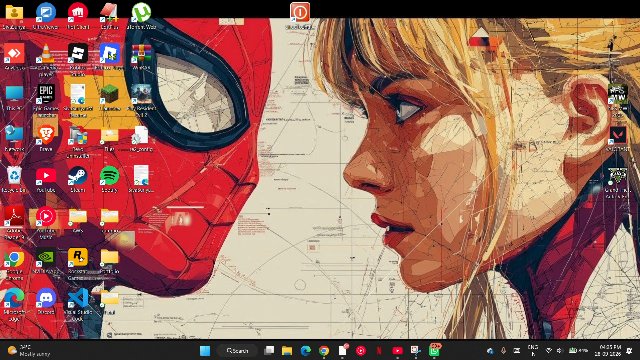Open the ENG language switcher
Screen dimensions: 640x360
pyautogui.click(x=533, y=351)
